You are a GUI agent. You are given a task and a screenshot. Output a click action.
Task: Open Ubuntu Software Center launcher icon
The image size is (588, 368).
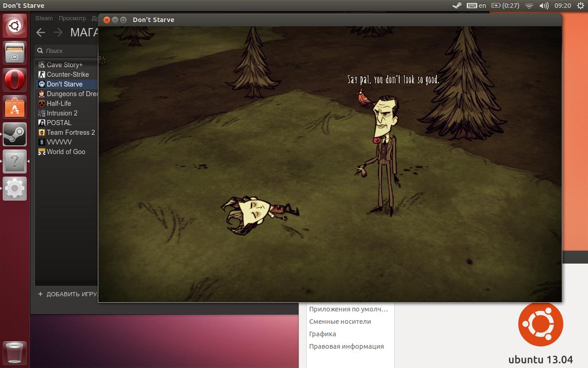[x=15, y=107]
